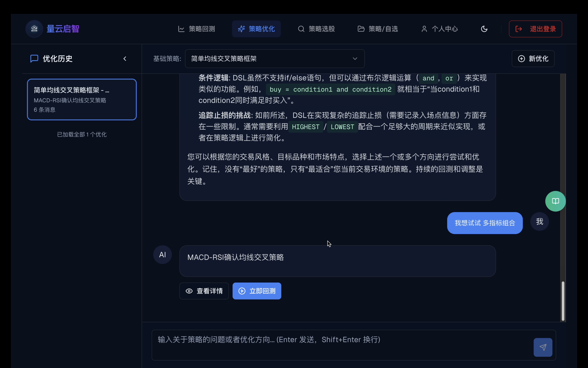Click the 'and' code tag
This screenshot has width=588, height=368.
click(428, 78)
